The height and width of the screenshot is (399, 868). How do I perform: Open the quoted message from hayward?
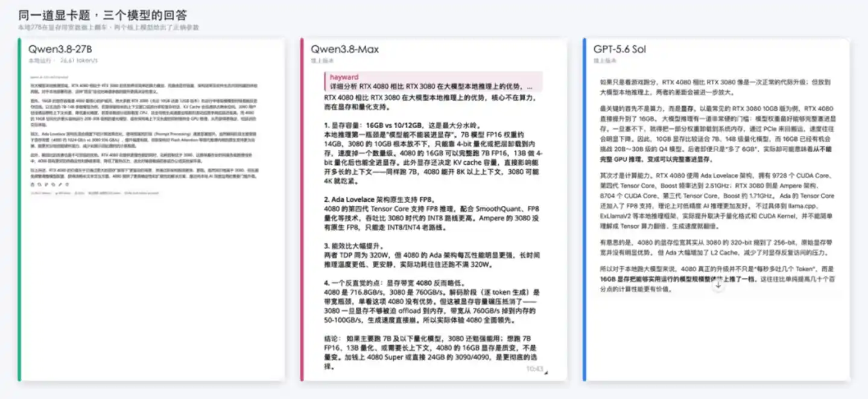point(433,81)
